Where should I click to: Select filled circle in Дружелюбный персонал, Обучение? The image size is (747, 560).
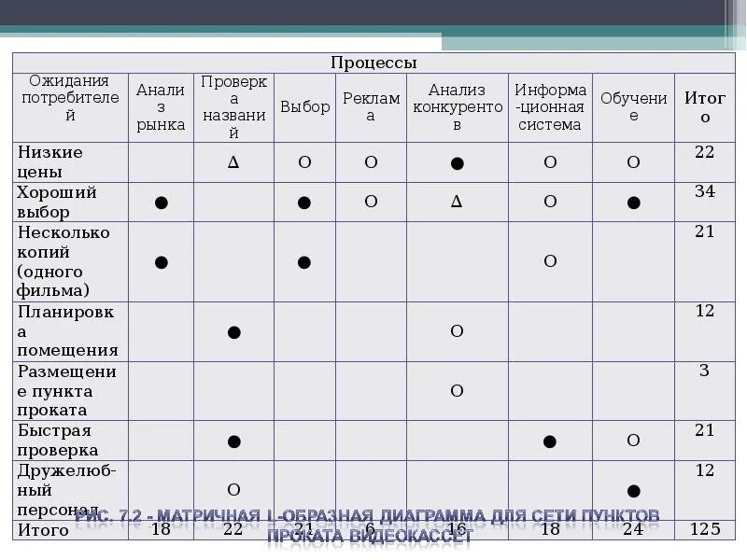click(634, 491)
